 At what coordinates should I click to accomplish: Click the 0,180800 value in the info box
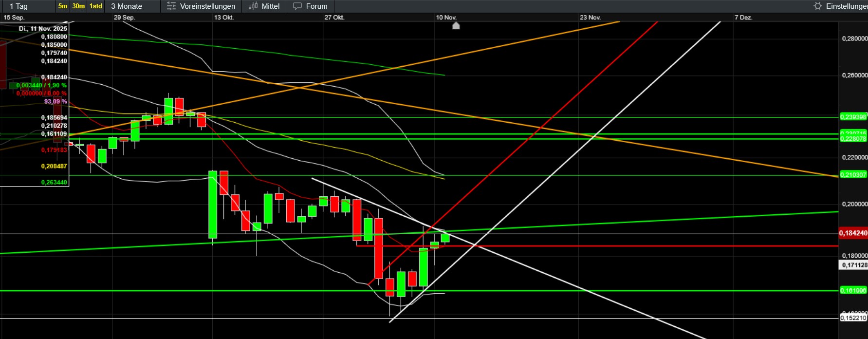54,37
